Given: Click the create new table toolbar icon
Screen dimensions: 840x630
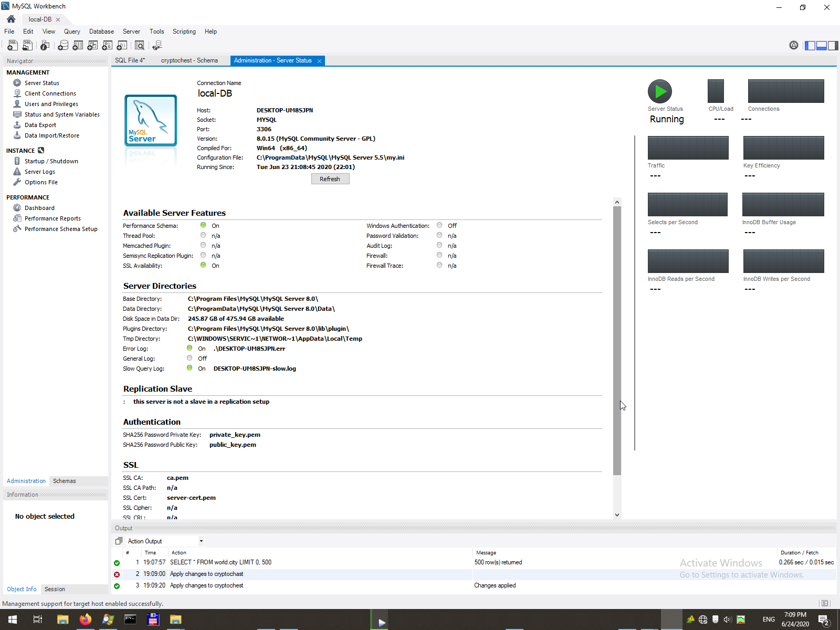Looking at the screenshot, I should pyautogui.click(x=78, y=46).
